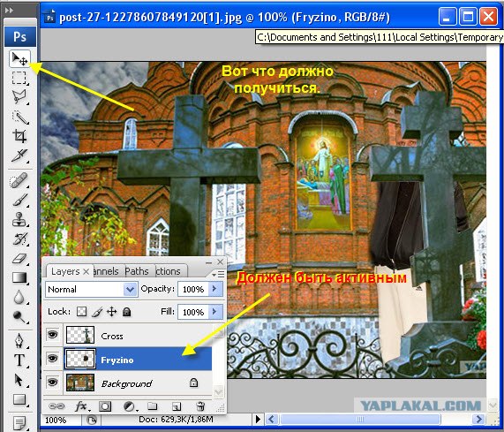Hide the Background layer
Image resolution: width=504 pixels, height=432 pixels.
(52, 382)
